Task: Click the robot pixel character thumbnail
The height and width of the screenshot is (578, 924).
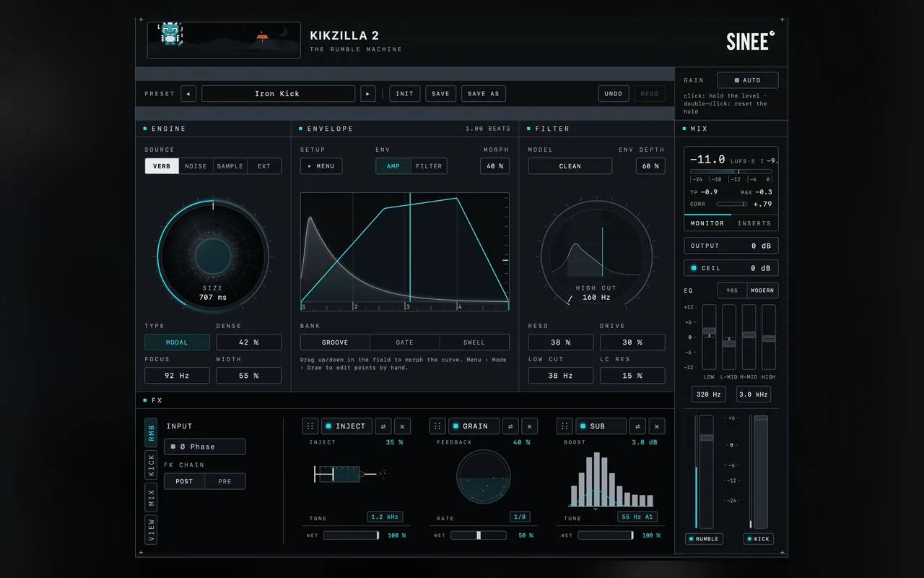Action: click(x=171, y=33)
